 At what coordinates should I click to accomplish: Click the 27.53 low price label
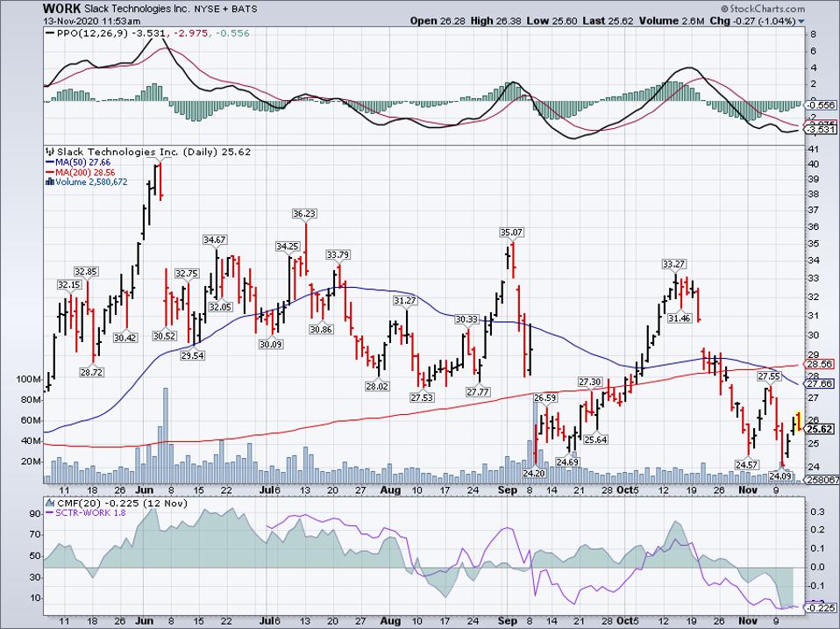[422, 397]
